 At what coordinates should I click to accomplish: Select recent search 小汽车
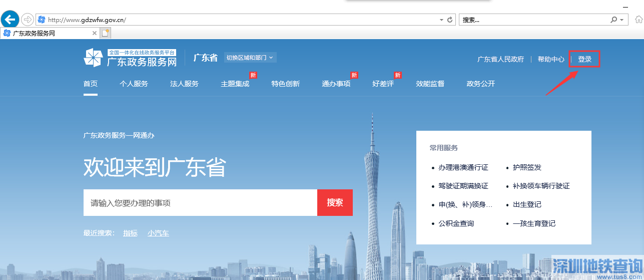158,233
